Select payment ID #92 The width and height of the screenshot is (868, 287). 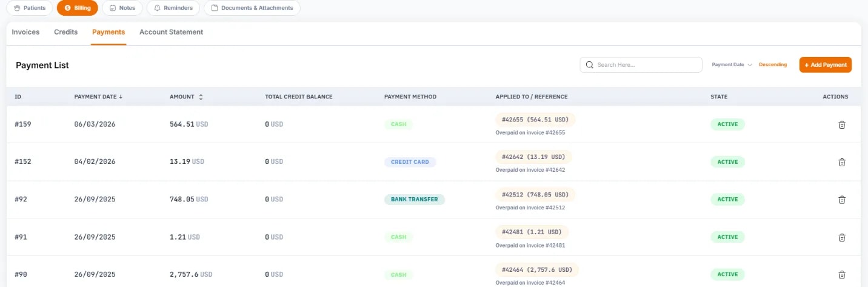tap(21, 200)
